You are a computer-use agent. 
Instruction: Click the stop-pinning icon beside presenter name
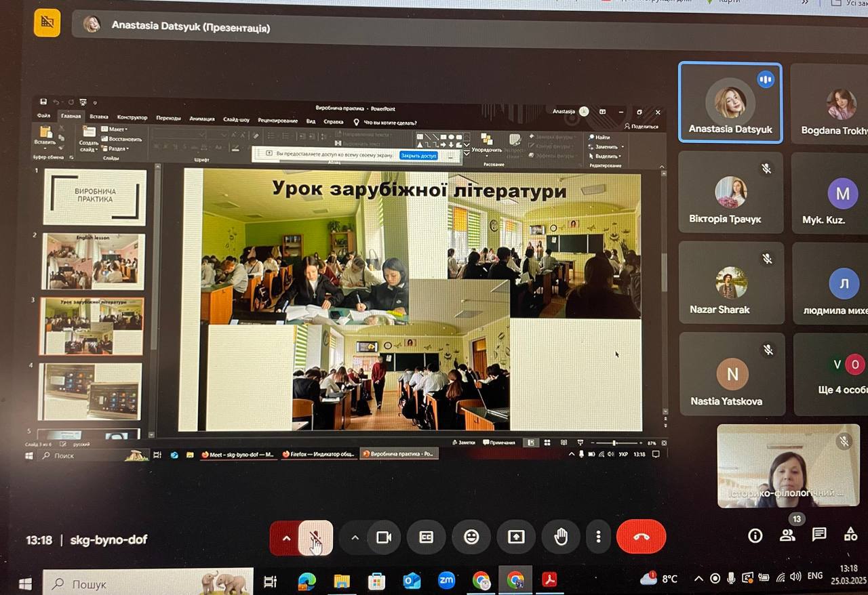(x=47, y=22)
